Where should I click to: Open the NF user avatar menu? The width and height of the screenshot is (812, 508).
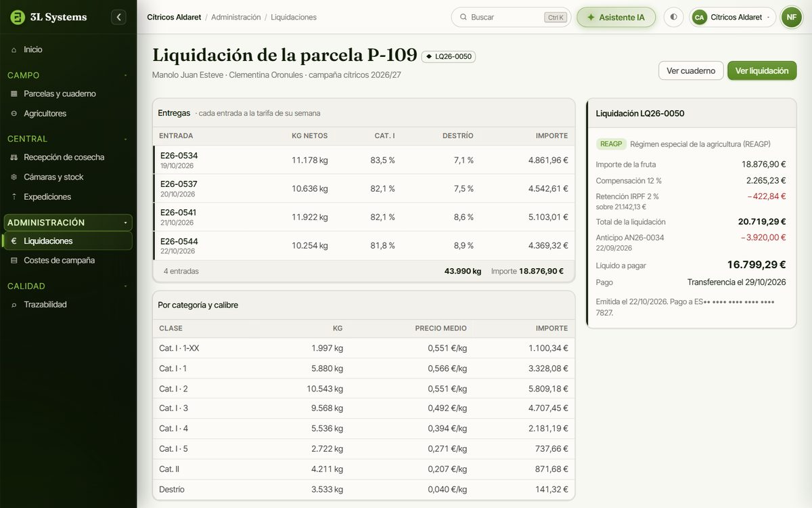(791, 17)
